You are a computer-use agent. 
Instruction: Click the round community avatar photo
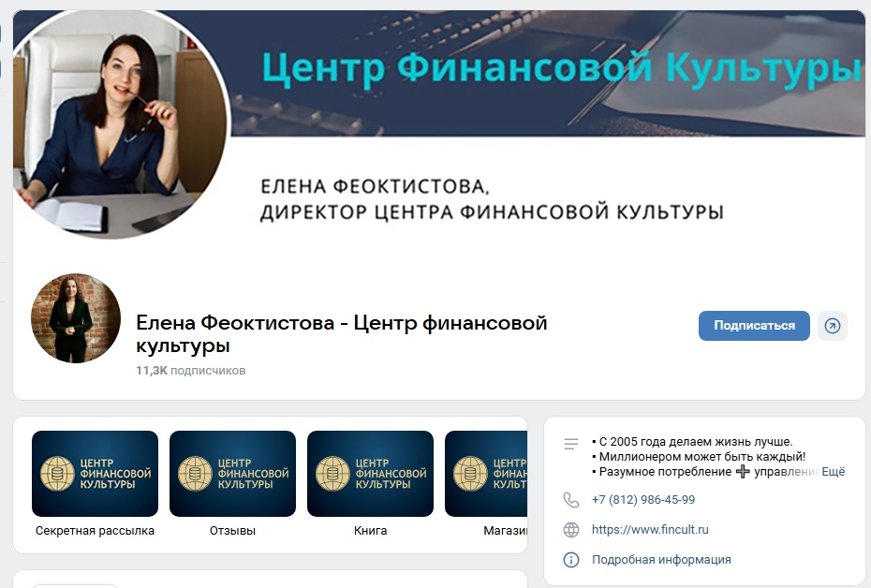pos(76,318)
